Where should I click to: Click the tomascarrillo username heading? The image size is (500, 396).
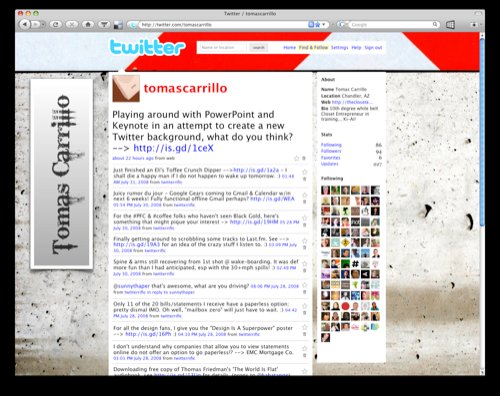pyautogui.click(x=185, y=88)
